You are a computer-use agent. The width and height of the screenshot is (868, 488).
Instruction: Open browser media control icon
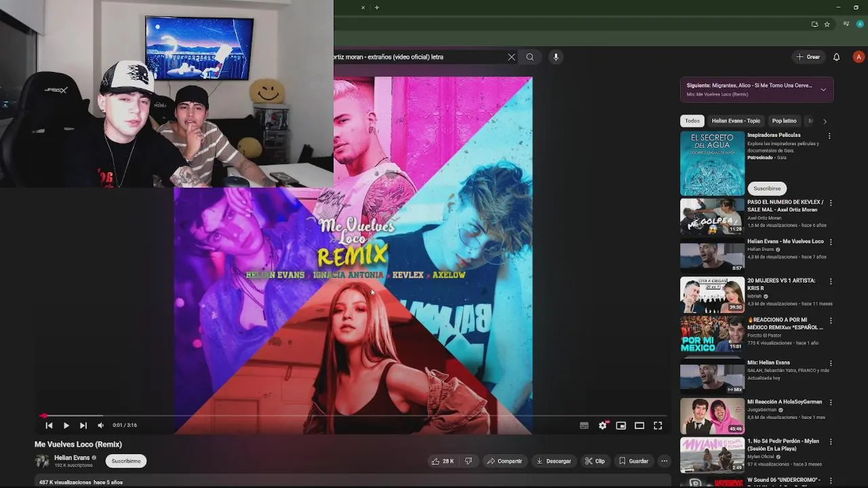(x=846, y=24)
